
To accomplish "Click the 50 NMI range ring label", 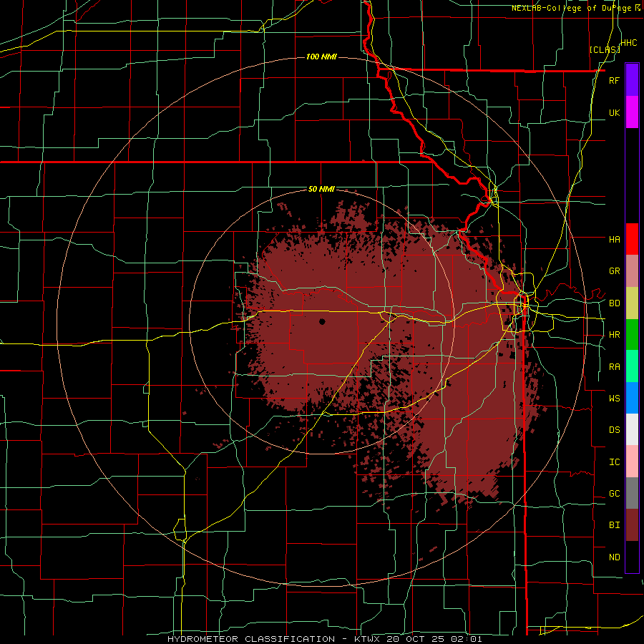I will (321, 190).
